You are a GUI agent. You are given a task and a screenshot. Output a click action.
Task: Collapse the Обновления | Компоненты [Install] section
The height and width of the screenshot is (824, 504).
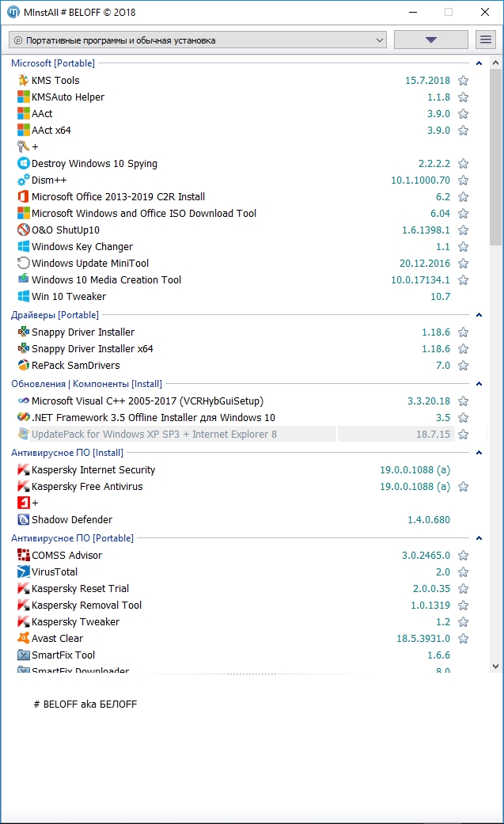pos(479,384)
